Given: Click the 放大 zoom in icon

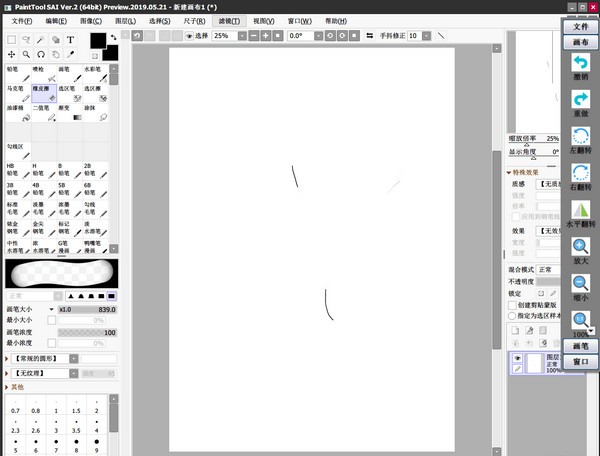Looking at the screenshot, I should [x=580, y=247].
